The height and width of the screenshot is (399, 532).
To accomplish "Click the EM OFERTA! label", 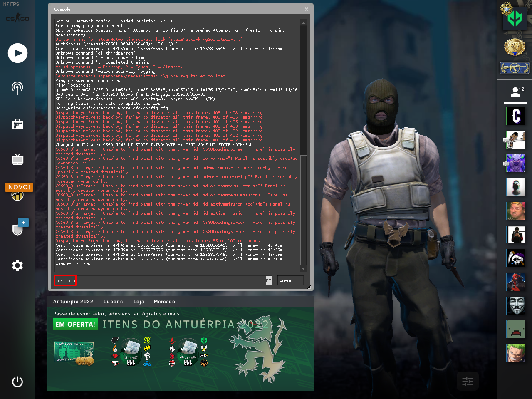I will [x=75, y=325].
